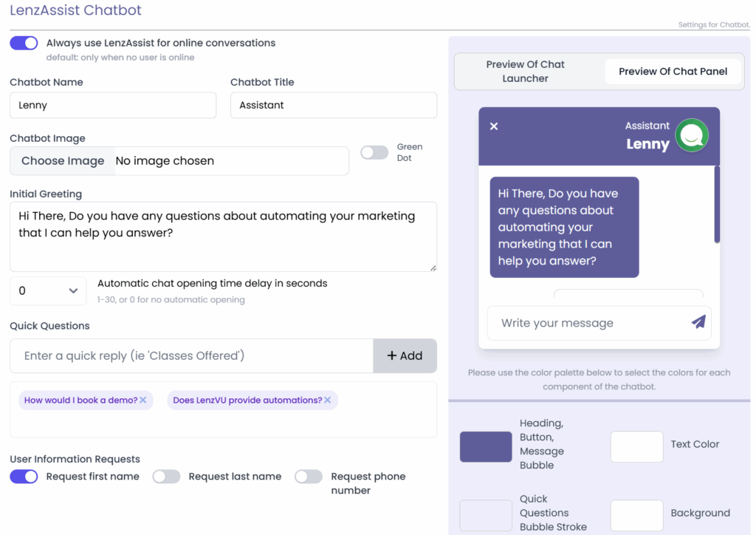Click the 'Settings for Chatbot.' text

coord(714,24)
